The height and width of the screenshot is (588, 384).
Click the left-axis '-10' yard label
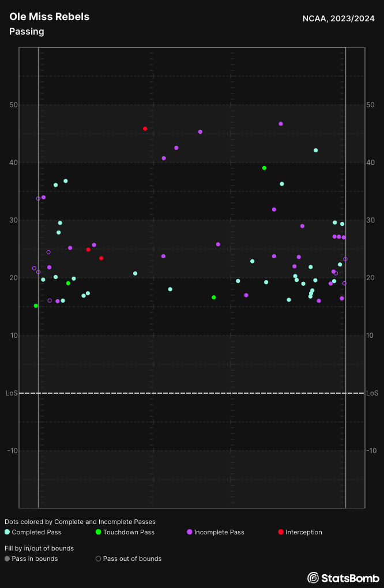pyautogui.click(x=12, y=450)
